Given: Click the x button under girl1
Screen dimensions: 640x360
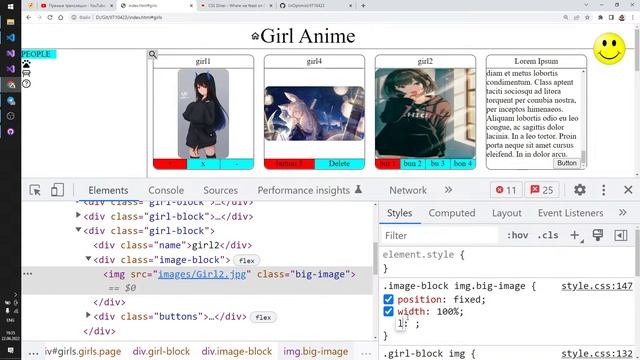Looking at the screenshot, I should [x=203, y=164].
